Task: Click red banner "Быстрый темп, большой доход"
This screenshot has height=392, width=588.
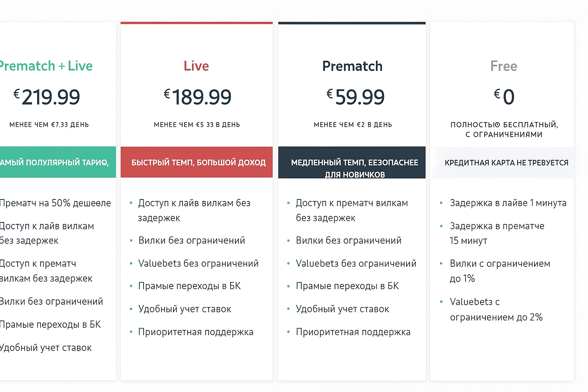Action: point(198,163)
